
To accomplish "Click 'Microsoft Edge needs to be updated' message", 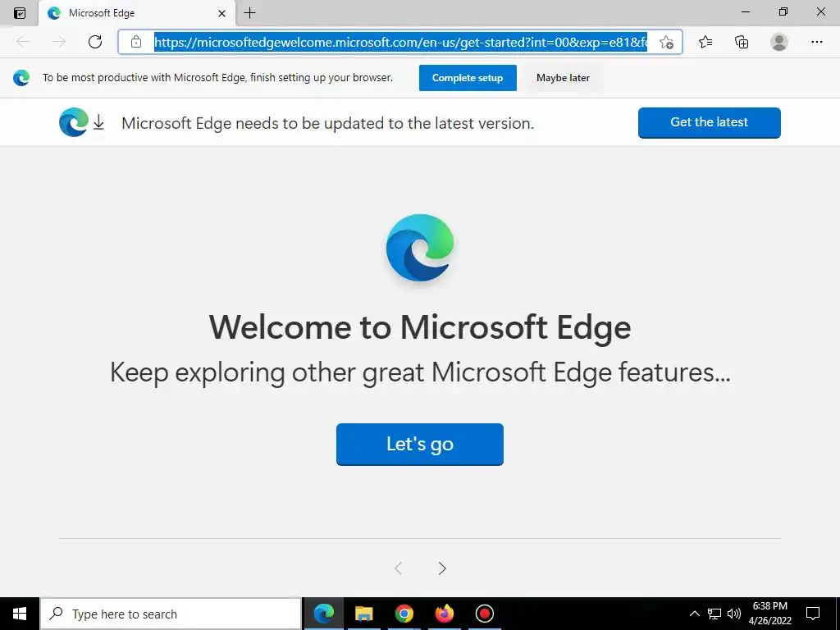I will (x=328, y=123).
